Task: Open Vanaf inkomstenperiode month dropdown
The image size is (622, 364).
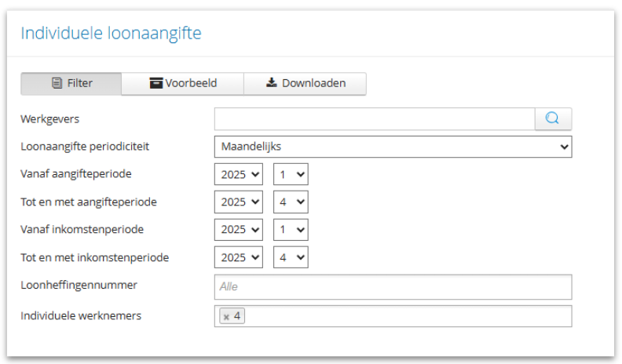Action: tap(290, 229)
